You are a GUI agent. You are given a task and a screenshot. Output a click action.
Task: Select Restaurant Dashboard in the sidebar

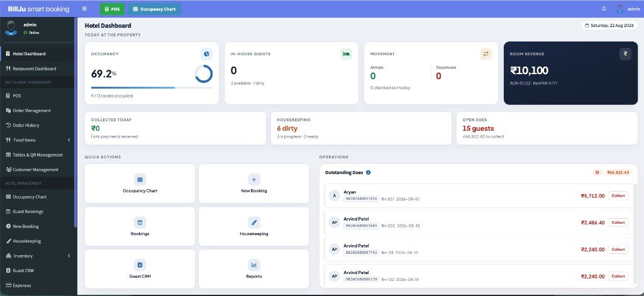38,69
